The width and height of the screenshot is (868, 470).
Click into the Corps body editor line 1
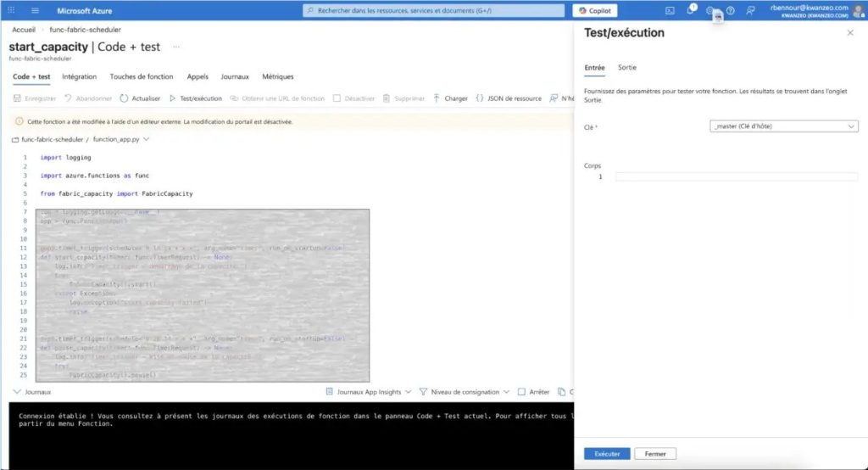point(737,176)
